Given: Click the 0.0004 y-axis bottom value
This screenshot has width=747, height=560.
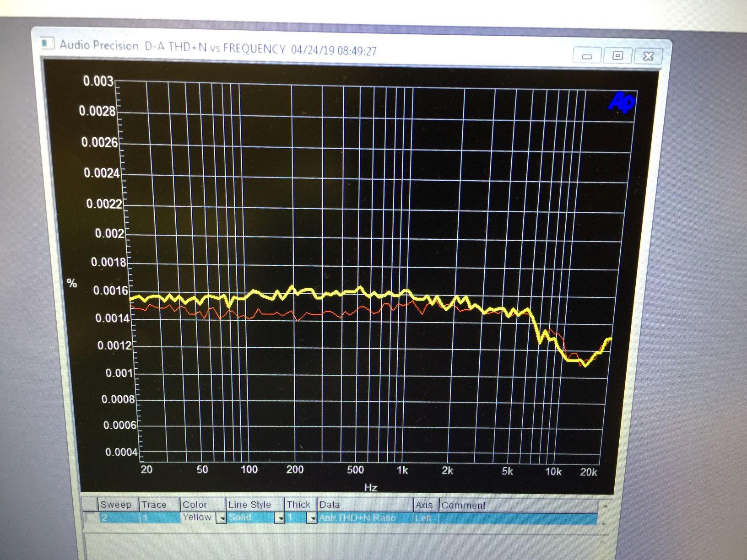Looking at the screenshot, I should pyautogui.click(x=121, y=452).
